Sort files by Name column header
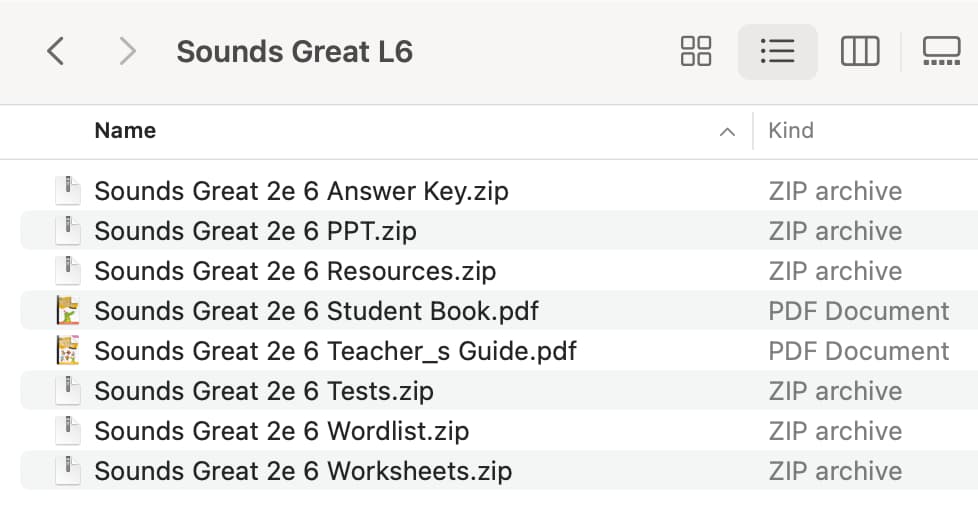Screen dimensions: 978x524 point(125,130)
